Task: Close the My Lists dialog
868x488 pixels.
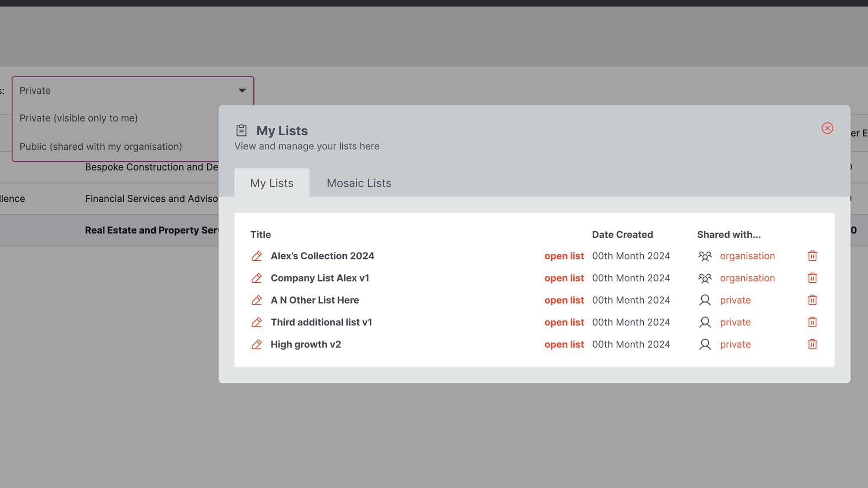Action: click(827, 128)
